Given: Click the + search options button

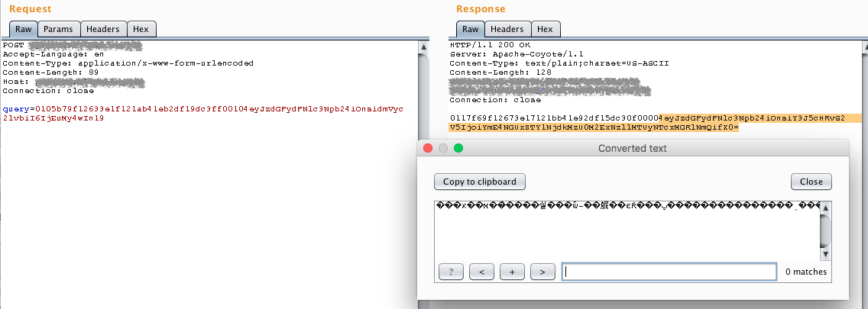Looking at the screenshot, I should (x=512, y=271).
